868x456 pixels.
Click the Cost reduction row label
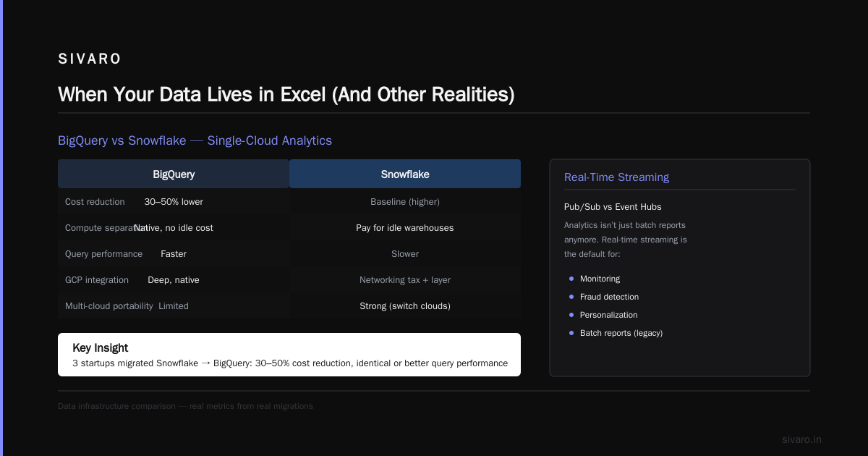[x=95, y=202]
